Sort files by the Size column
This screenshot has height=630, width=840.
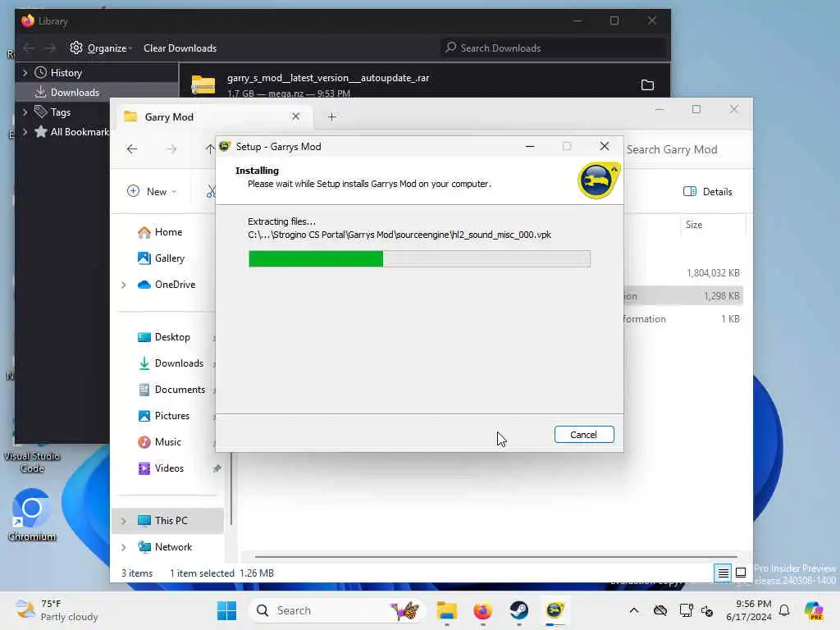[694, 225]
